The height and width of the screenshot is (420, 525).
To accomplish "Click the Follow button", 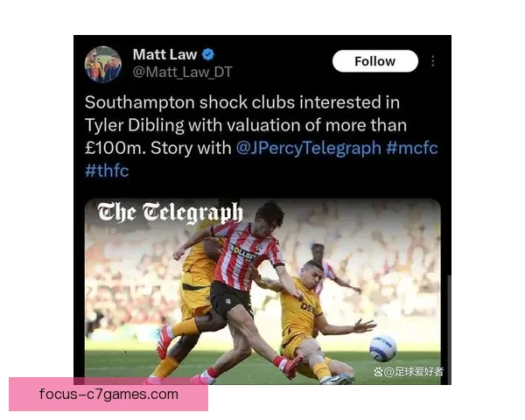I will [375, 61].
